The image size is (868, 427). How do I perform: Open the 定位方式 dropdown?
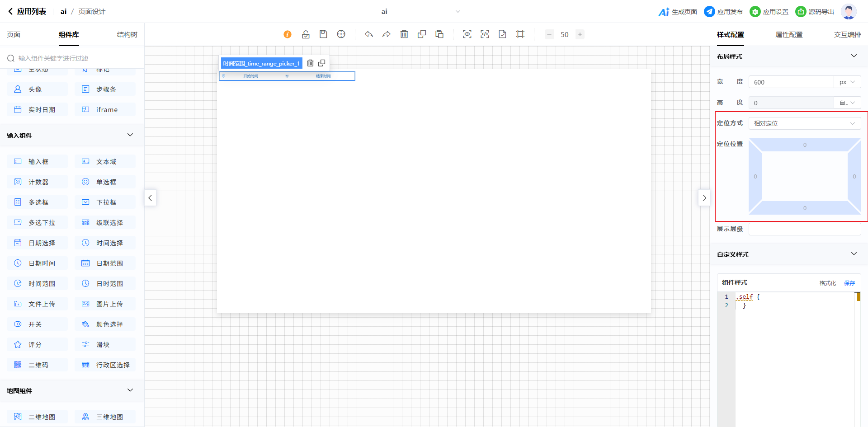tap(804, 123)
